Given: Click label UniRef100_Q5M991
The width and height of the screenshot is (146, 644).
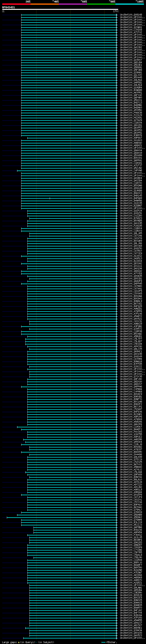Looking at the screenshot, I should [131, 67].
